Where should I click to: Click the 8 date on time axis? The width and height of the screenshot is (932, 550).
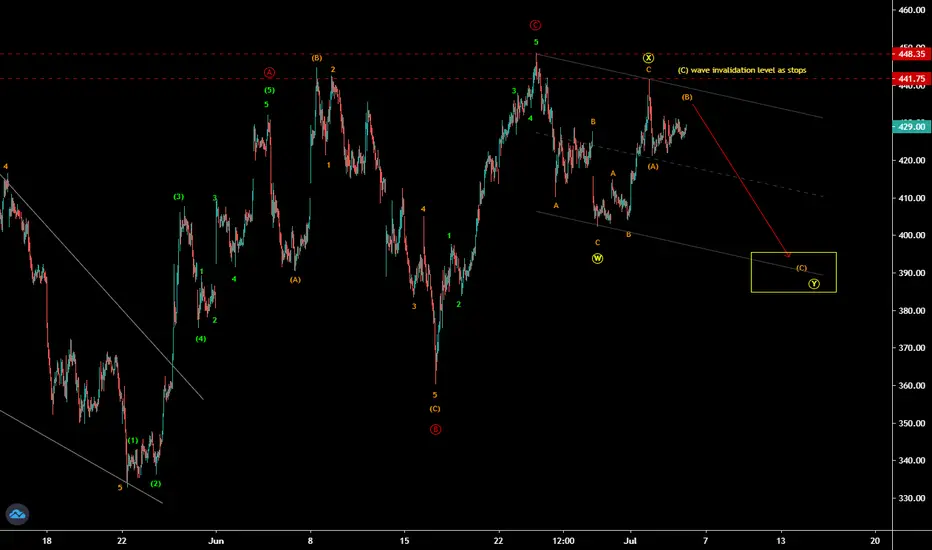310,541
